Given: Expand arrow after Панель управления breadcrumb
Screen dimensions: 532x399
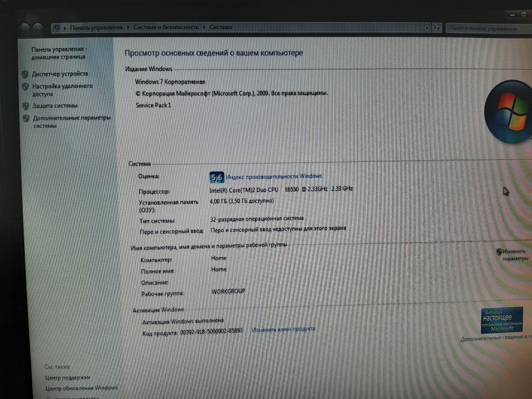Looking at the screenshot, I should click(x=128, y=27).
